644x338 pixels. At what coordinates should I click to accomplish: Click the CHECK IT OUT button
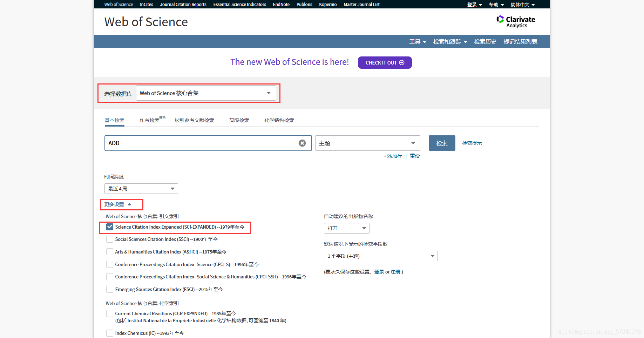click(385, 63)
